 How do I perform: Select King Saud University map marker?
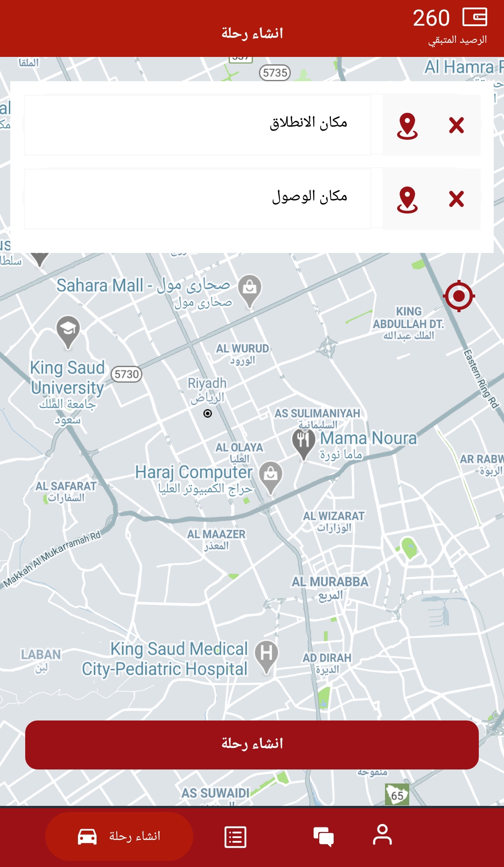(x=68, y=331)
